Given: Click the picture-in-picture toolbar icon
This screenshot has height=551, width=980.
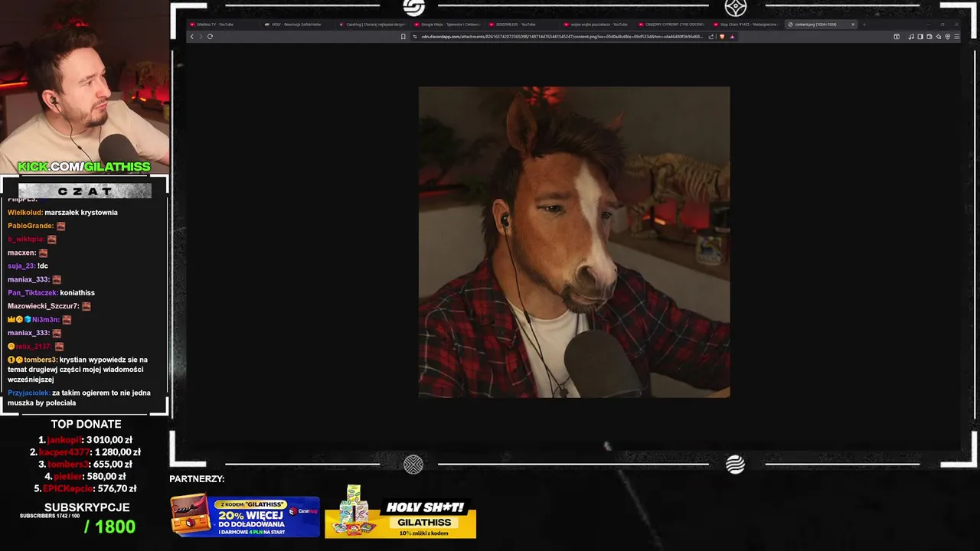Looking at the screenshot, I should pos(897,36).
